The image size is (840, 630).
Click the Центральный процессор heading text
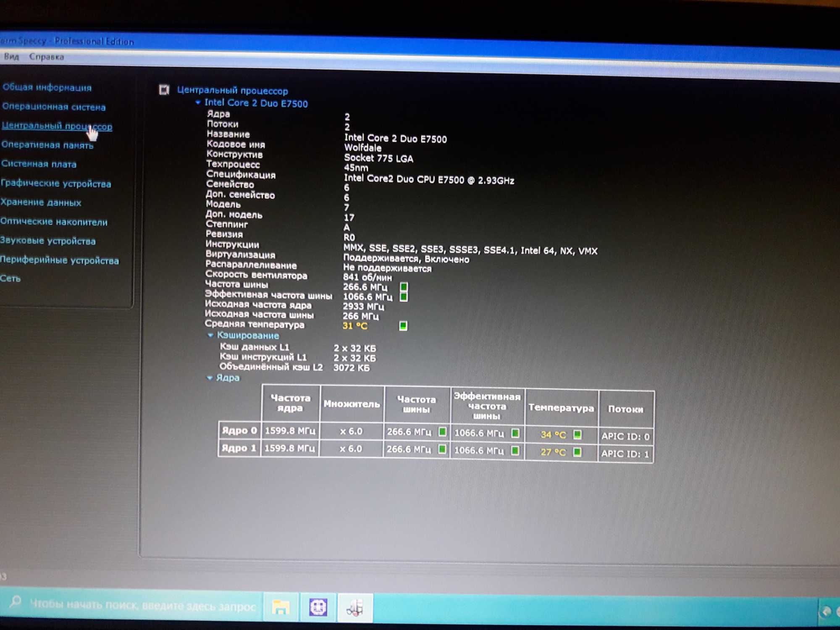232,90
